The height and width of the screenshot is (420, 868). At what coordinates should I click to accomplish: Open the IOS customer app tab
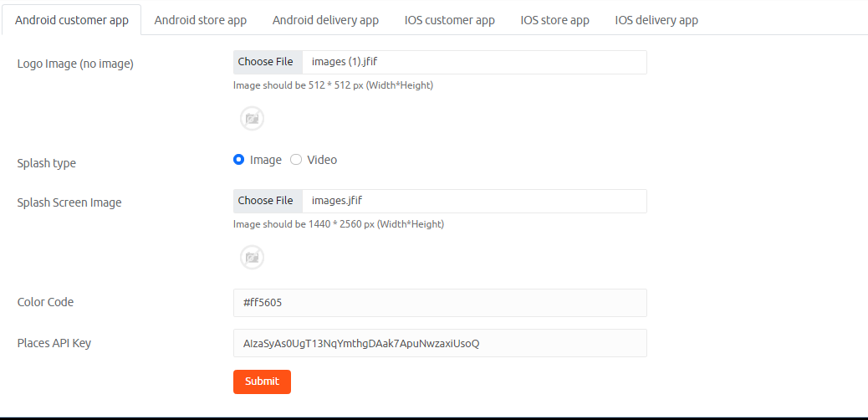449,20
